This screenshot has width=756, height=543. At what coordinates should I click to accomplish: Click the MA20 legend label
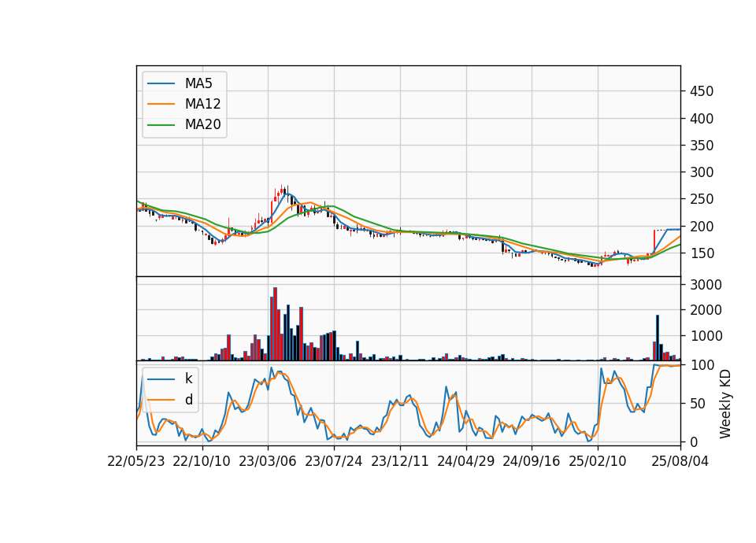click(x=202, y=124)
